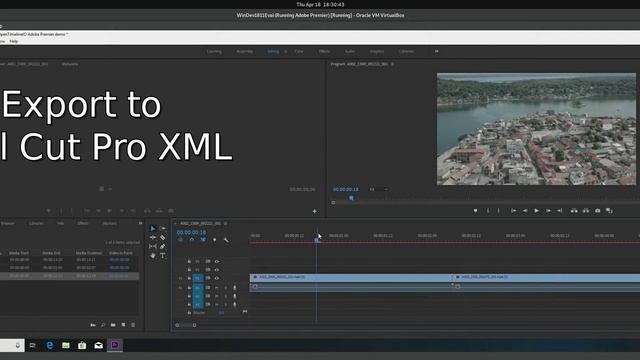Image resolution: width=640 pixels, height=360 pixels.
Task: Open timeline display settings wrench
Action: (226, 240)
